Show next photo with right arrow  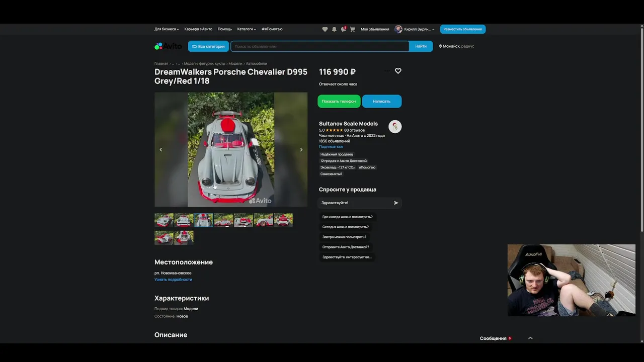point(301,149)
